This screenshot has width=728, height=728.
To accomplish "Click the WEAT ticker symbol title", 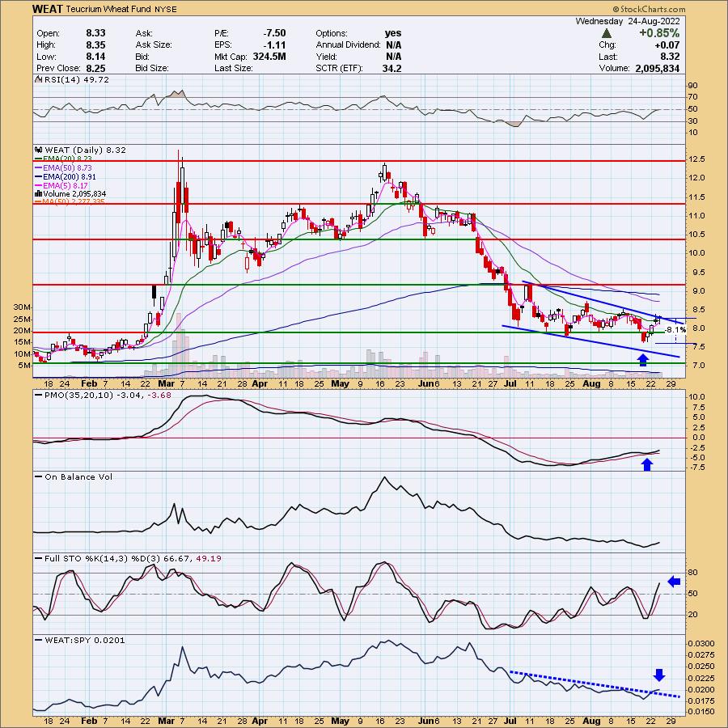I will (48, 9).
